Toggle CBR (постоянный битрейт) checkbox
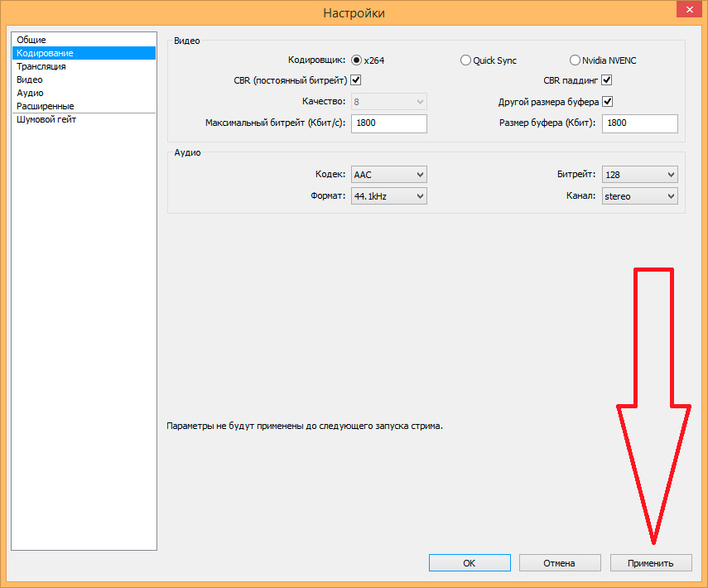The height and width of the screenshot is (588, 708). 356,81
